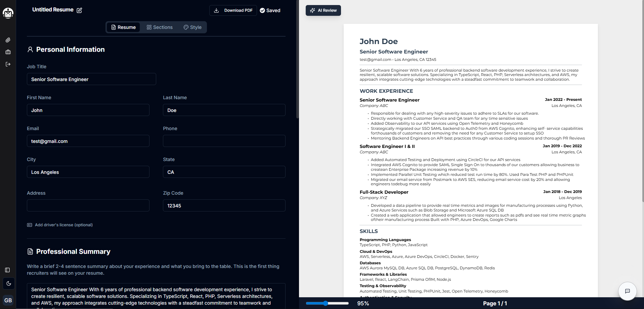
Task: Open the briefcase jobs sidebar icon
Action: tap(8, 52)
